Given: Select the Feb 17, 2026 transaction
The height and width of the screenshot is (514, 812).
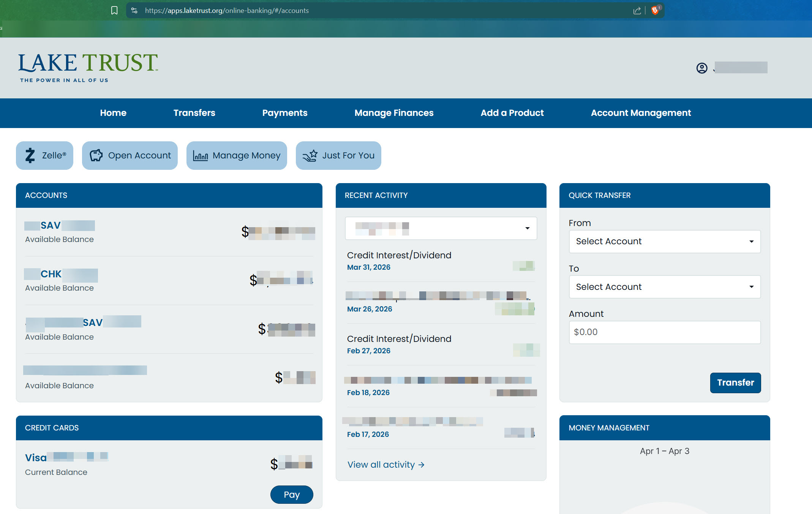Looking at the screenshot, I should [x=441, y=428].
